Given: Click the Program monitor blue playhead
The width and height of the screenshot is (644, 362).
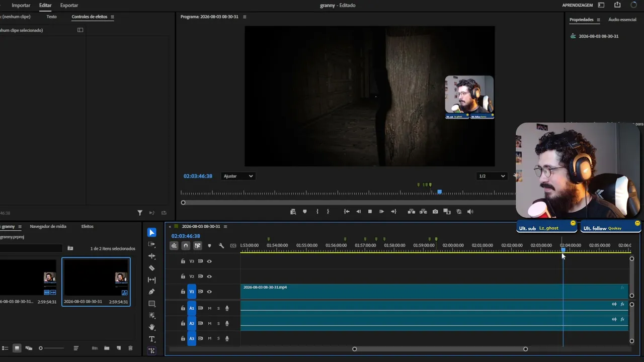Looking at the screenshot, I should coord(440,192).
